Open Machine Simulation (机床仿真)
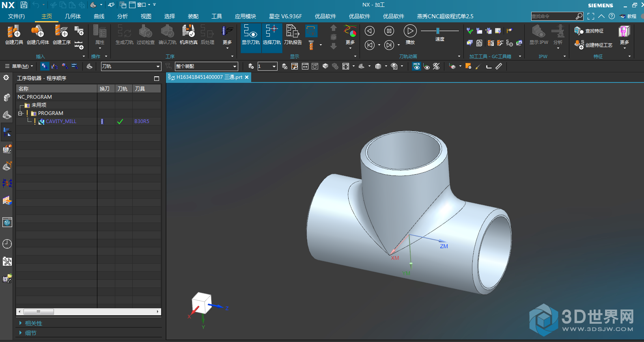 pos(188,35)
